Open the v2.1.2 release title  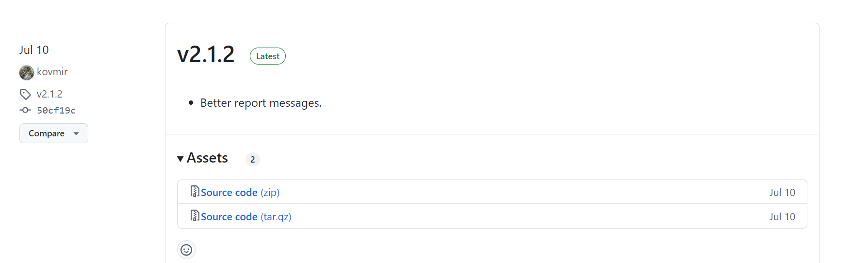[206, 54]
